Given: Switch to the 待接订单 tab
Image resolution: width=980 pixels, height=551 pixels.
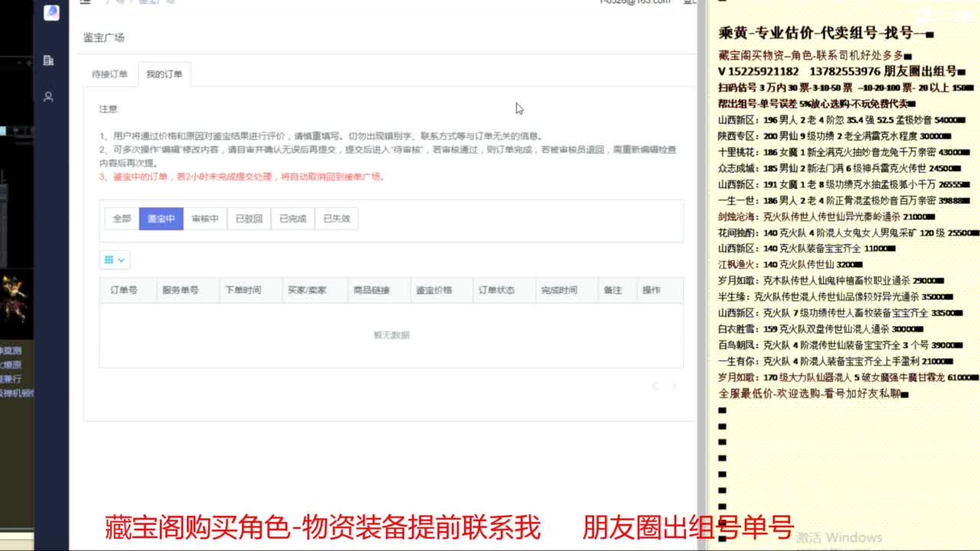Looking at the screenshot, I should (x=109, y=74).
